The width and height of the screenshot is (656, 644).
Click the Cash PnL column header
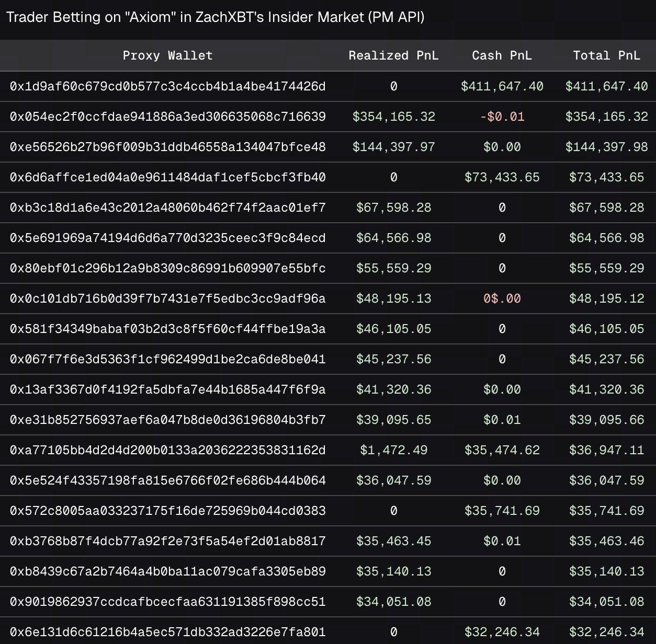pos(502,55)
